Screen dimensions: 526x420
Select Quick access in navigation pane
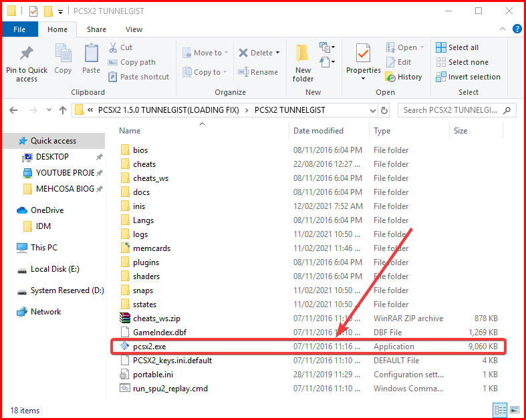click(53, 141)
